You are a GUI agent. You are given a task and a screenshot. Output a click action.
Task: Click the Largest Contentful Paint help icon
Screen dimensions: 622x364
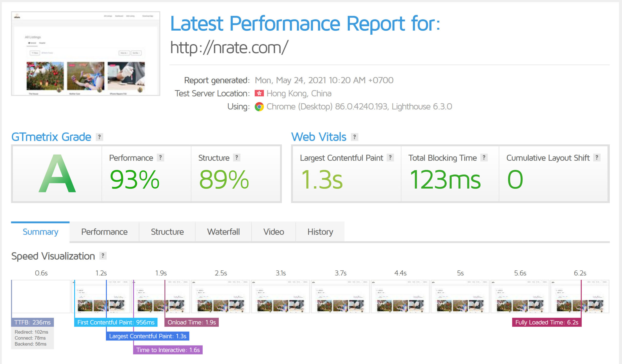coord(390,157)
